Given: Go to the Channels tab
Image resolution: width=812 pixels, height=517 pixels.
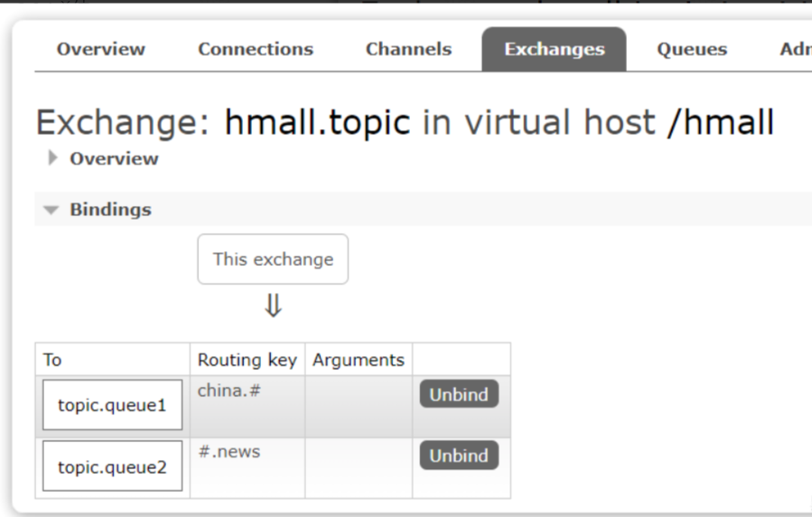Looking at the screenshot, I should click(408, 50).
